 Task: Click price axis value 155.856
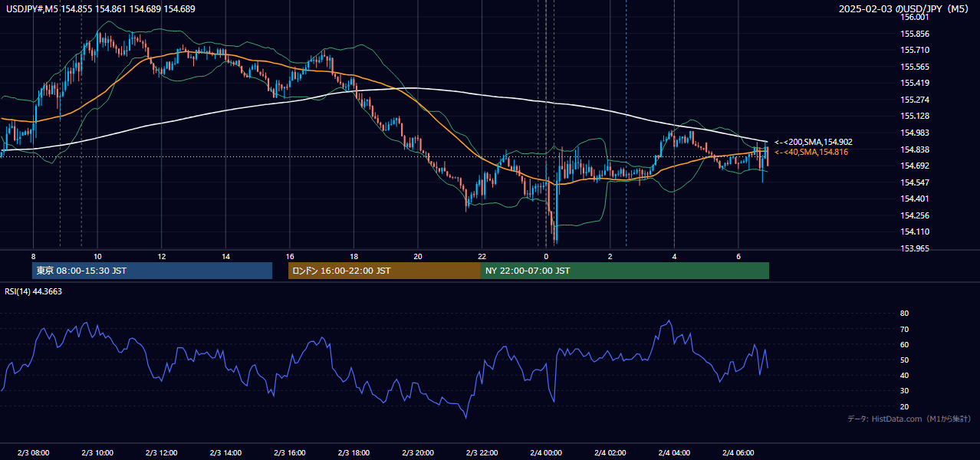point(915,34)
